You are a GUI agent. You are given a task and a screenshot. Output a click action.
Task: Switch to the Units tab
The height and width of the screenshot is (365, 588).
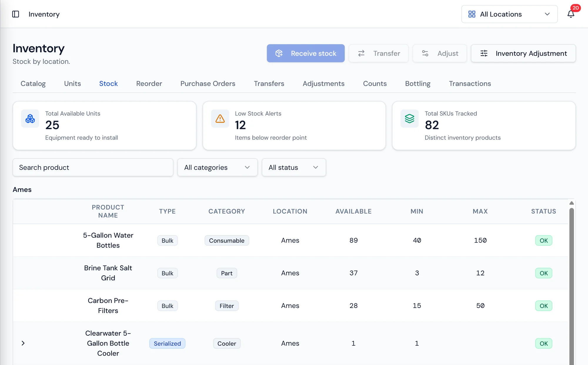pos(72,84)
